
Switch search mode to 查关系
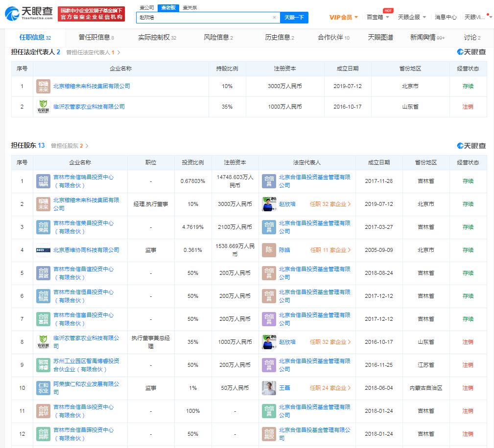[x=189, y=8]
